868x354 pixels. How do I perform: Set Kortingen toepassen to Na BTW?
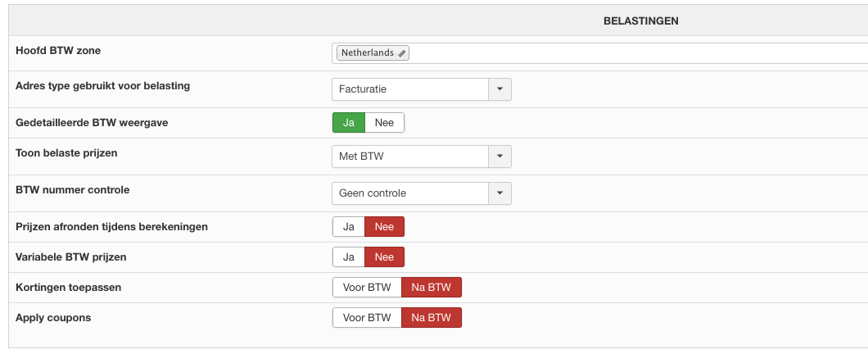(x=432, y=288)
